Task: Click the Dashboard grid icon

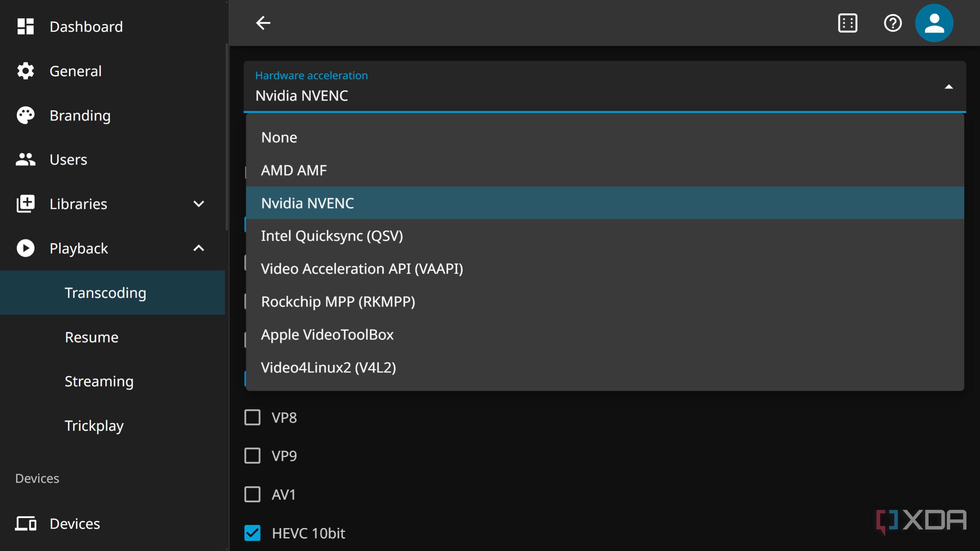Action: tap(26, 26)
